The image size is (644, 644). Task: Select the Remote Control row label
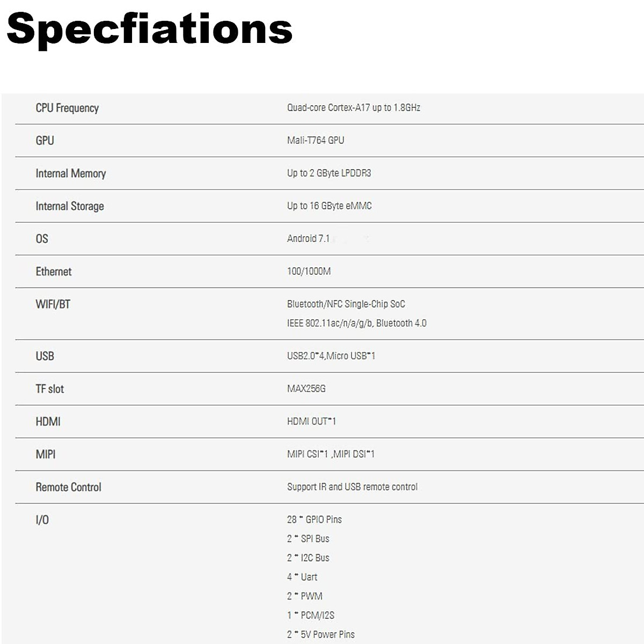(x=68, y=487)
